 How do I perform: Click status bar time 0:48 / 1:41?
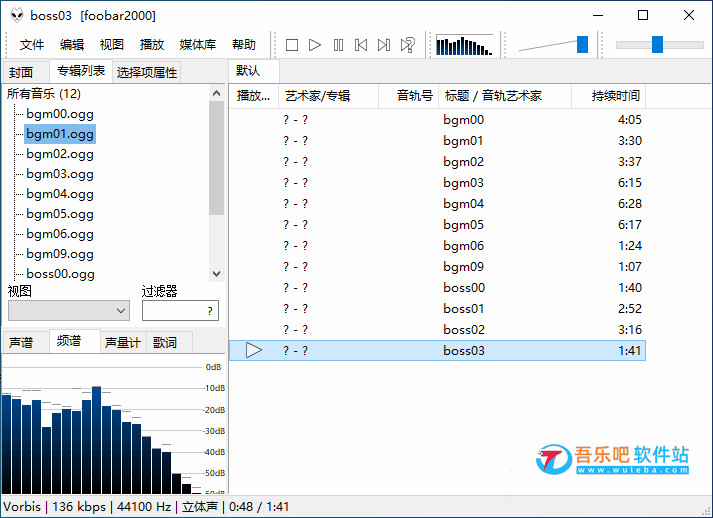259,507
